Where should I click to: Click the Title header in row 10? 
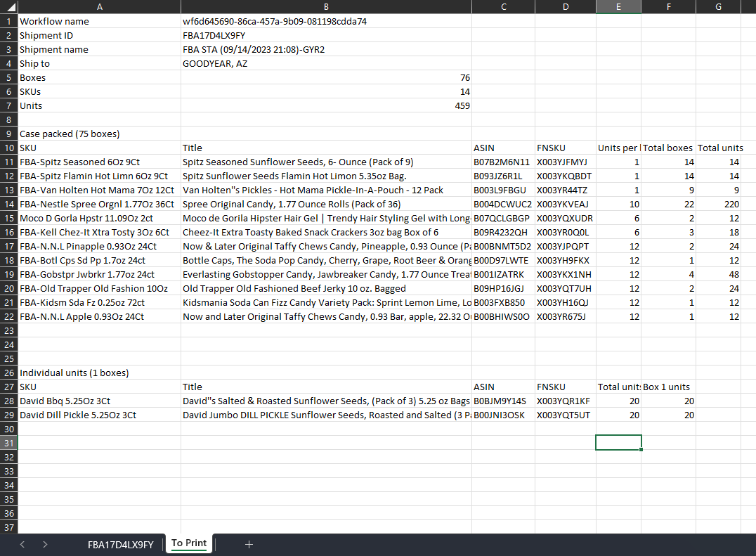pos(327,148)
